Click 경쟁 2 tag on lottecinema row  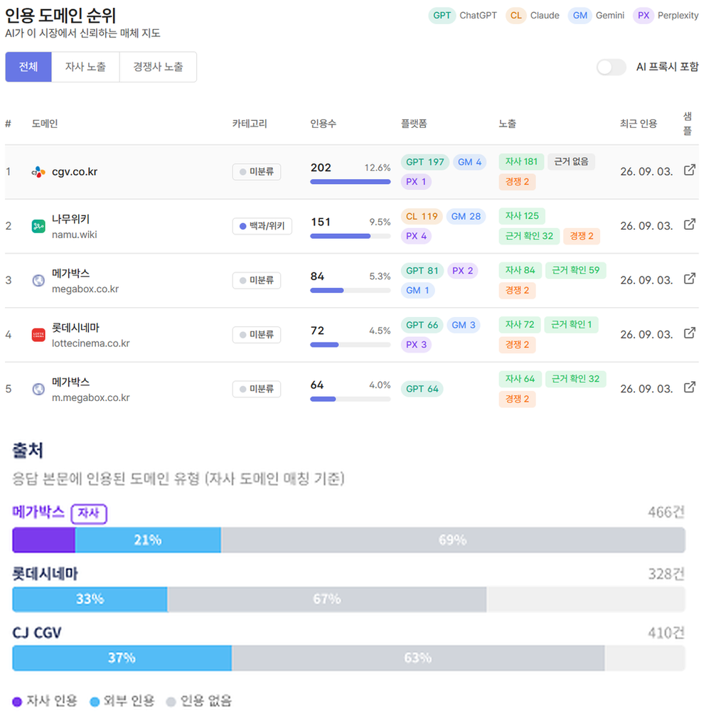517,345
